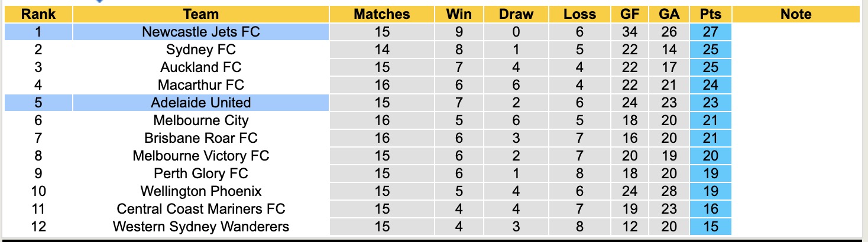The image size is (868, 242).
Task: Open the highlighted Adelaide United row
Action: pos(200,103)
